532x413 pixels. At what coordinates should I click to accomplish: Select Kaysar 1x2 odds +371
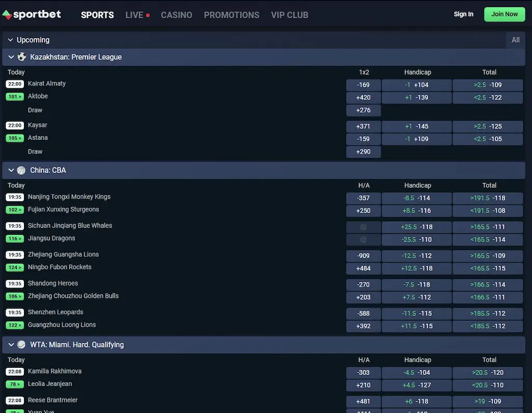(363, 126)
